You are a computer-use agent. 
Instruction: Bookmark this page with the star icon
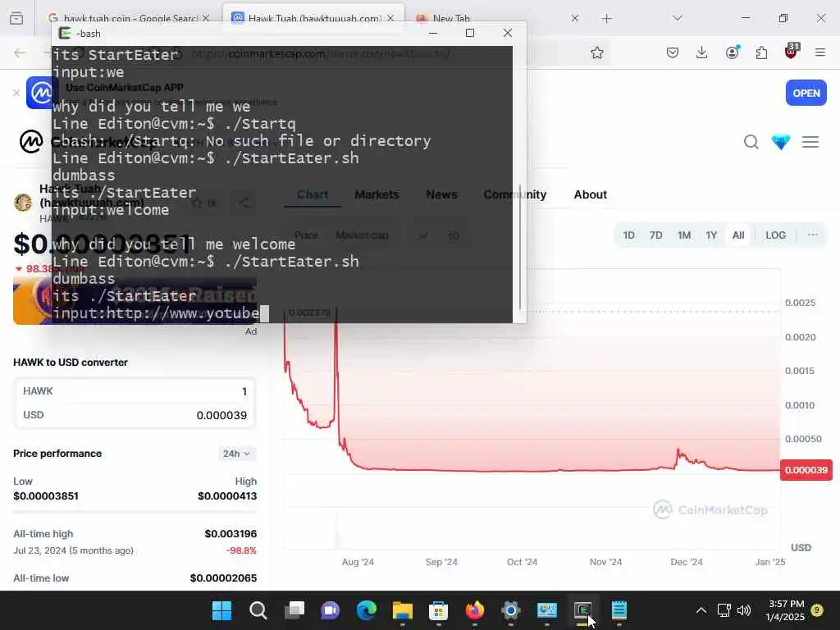tap(597, 52)
